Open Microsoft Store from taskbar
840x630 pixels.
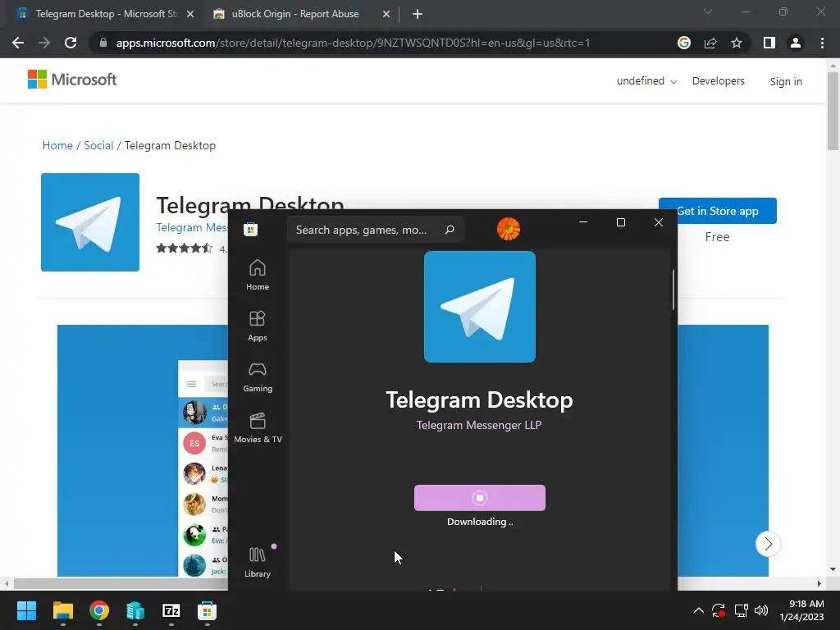(207, 610)
